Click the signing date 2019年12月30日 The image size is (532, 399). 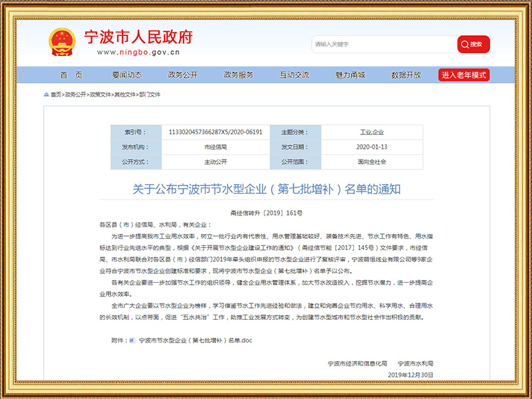[410, 375]
